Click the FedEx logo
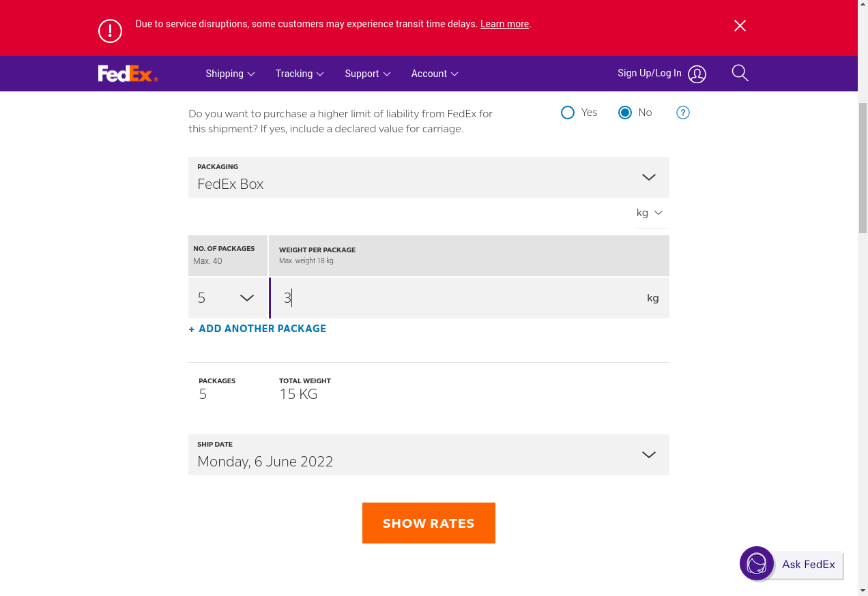The width and height of the screenshot is (868, 596). pos(128,74)
